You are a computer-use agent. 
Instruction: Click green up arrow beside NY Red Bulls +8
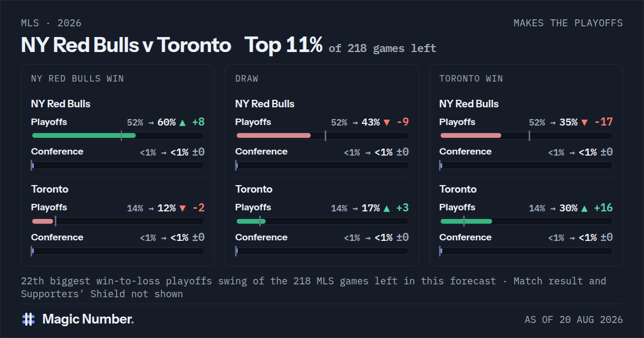(182, 122)
